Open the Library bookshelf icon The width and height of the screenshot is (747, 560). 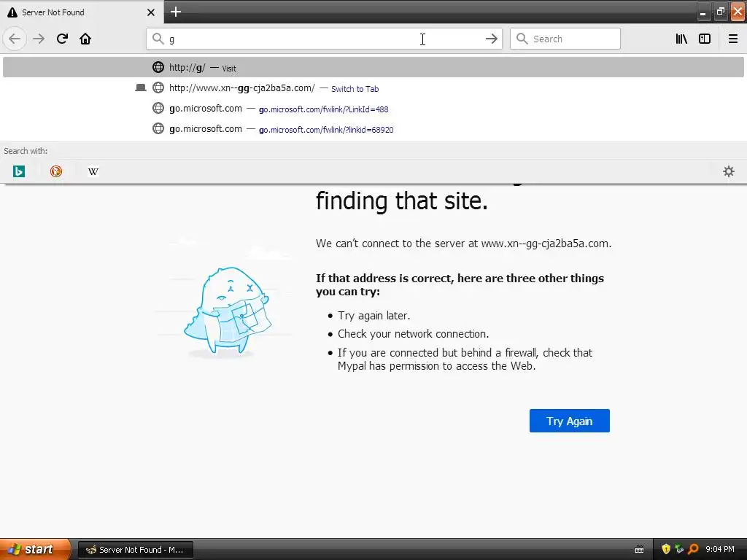pos(681,39)
